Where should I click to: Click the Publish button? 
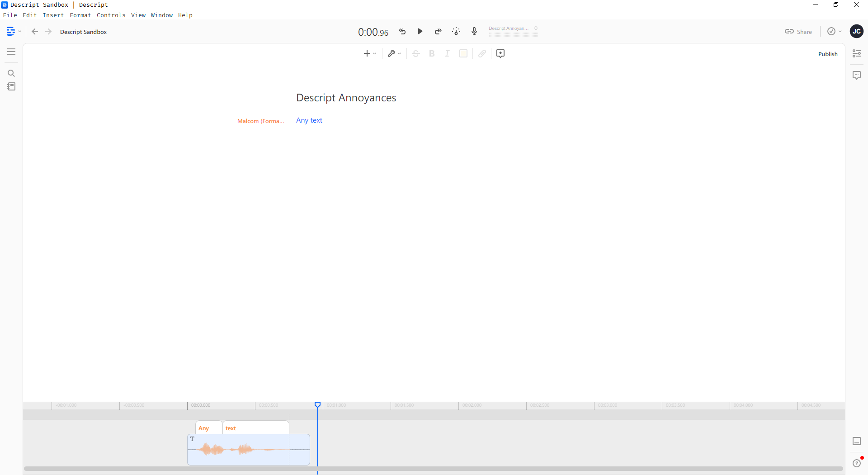(x=828, y=54)
